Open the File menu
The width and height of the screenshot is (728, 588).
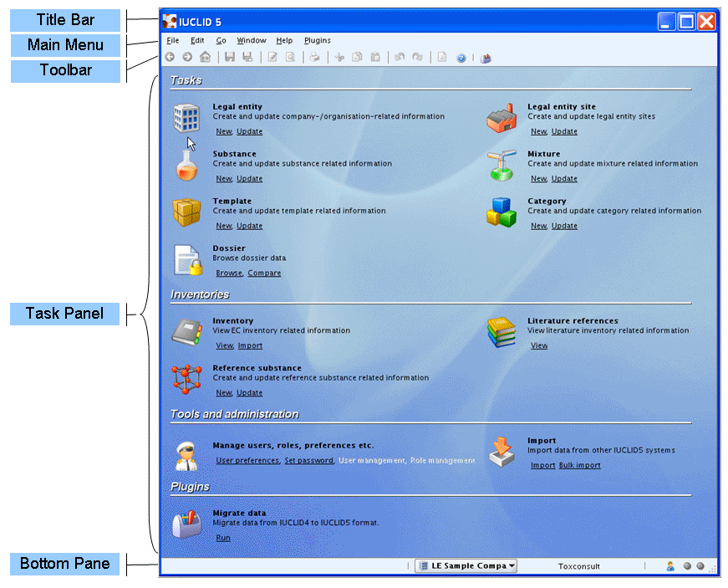pyautogui.click(x=173, y=40)
